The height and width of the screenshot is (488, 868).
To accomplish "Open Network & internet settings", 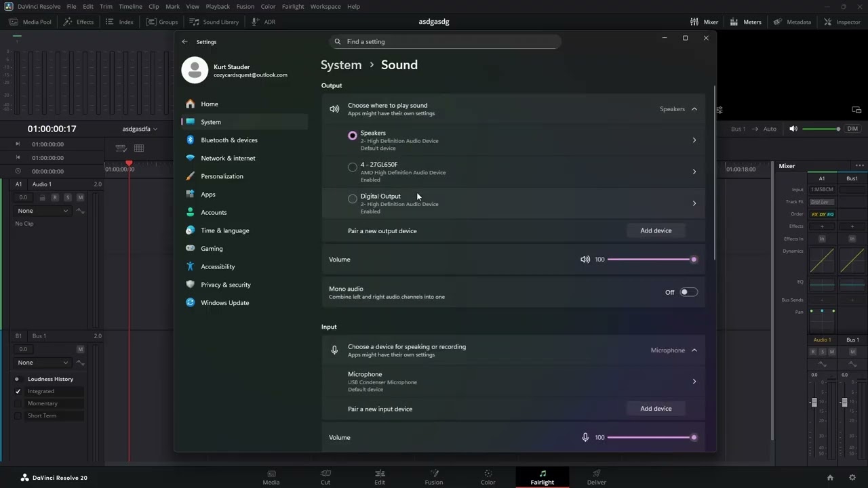I will [228, 158].
